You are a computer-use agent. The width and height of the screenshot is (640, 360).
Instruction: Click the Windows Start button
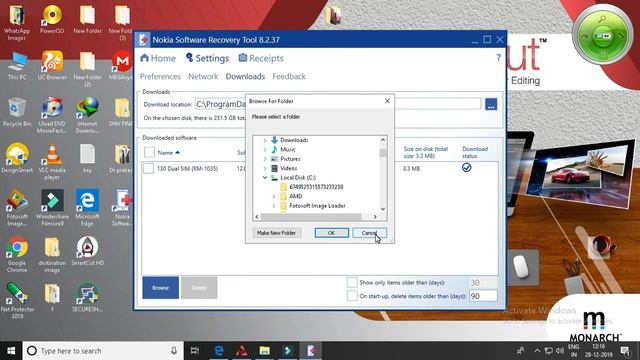(x=11, y=351)
